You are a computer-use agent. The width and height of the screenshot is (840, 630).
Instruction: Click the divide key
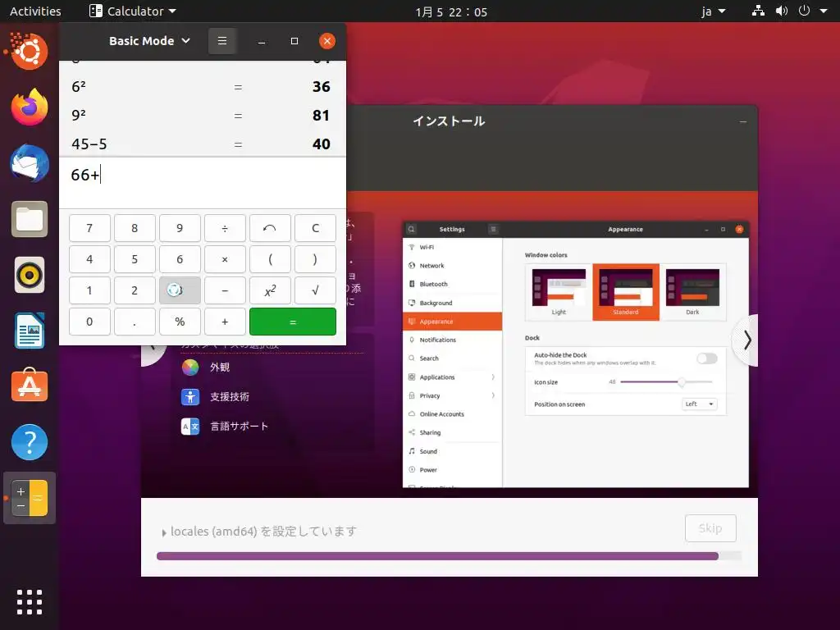click(225, 228)
